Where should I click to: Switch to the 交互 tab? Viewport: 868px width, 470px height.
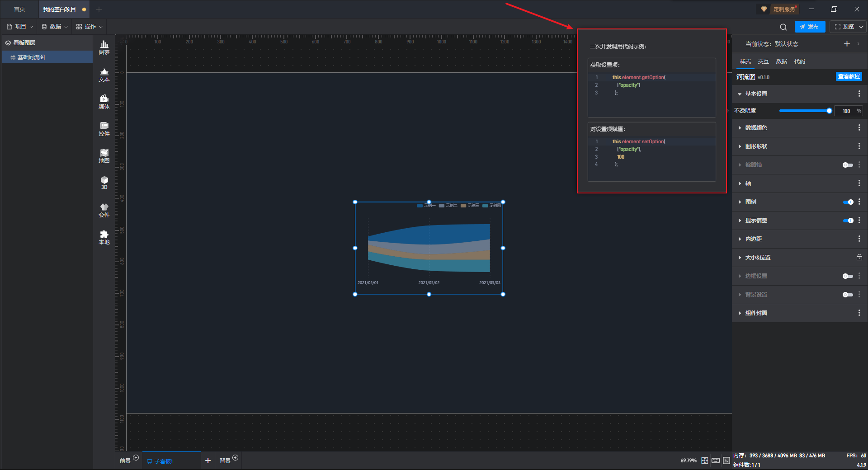click(763, 61)
